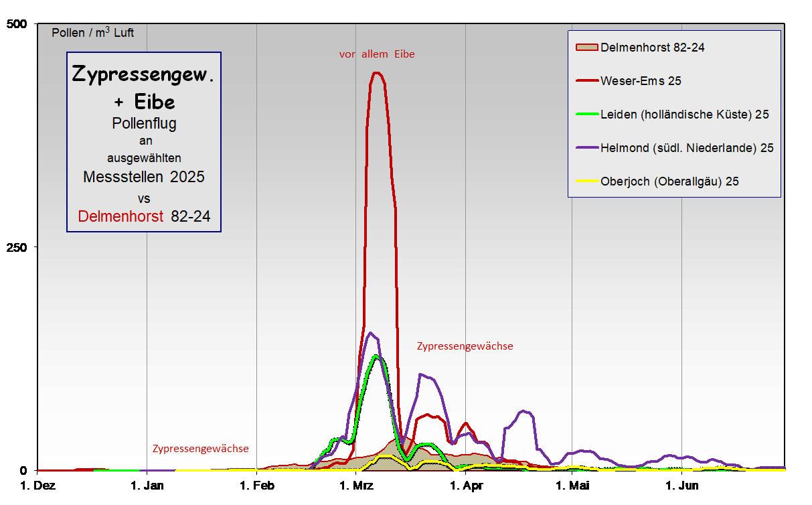This screenshot has height=505, width=812.
Task: Click the Delmenhorst 82-24 legend swatch
Action: (x=586, y=47)
